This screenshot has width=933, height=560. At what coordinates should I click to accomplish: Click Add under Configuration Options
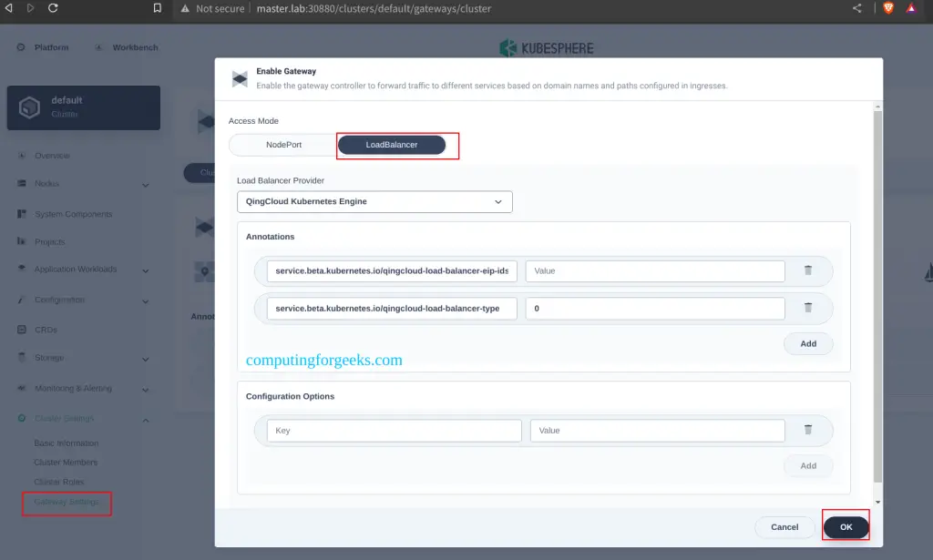click(808, 466)
